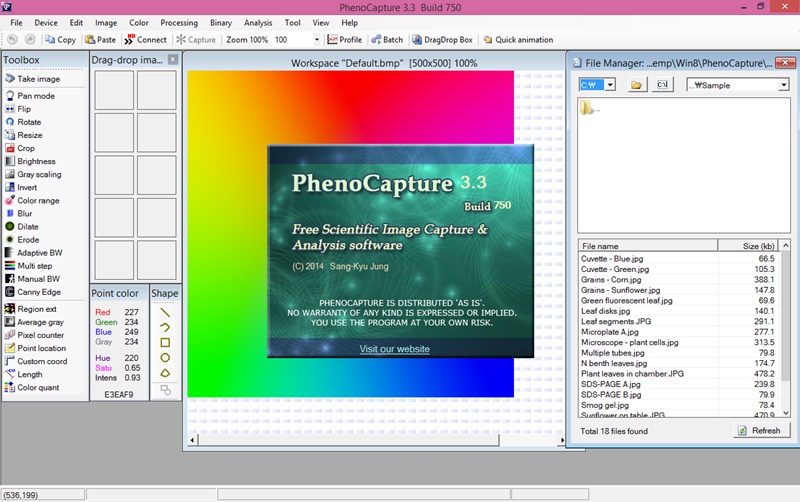This screenshot has width=800, height=502.
Task: Select the Pan mode tool
Action: click(x=36, y=96)
